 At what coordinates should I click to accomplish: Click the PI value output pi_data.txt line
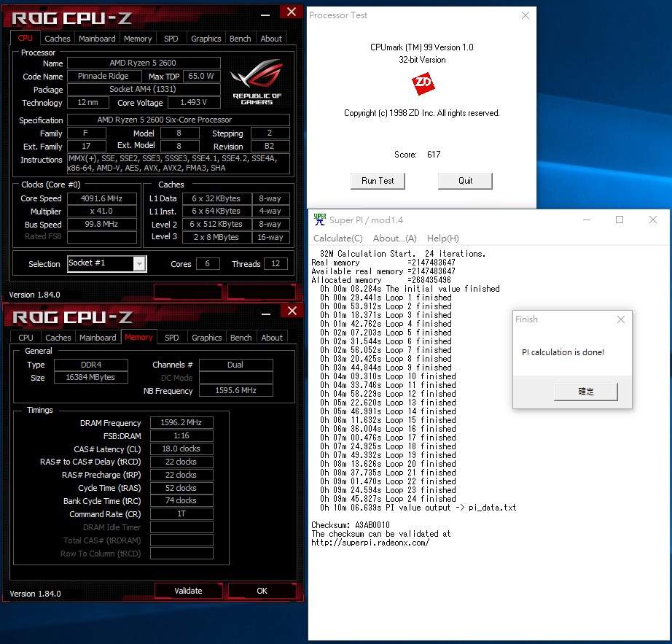point(418,508)
